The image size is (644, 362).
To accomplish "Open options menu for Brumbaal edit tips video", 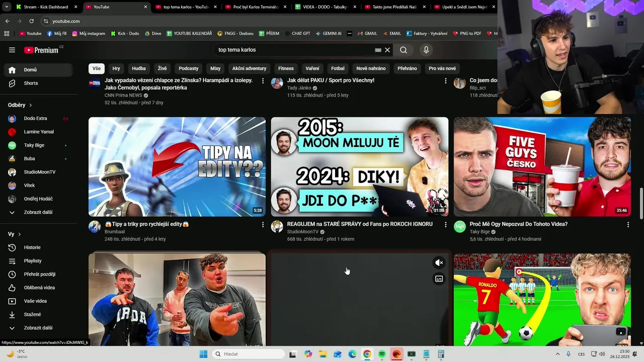I will 263,225.
